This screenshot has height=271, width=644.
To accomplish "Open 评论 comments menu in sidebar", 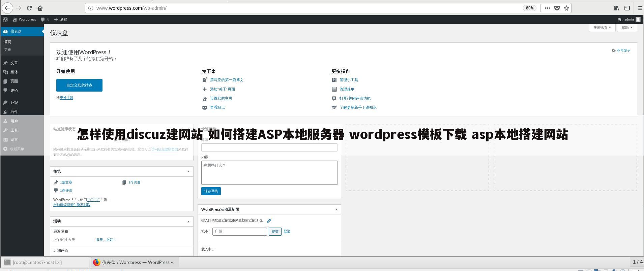I will tap(22, 91).
